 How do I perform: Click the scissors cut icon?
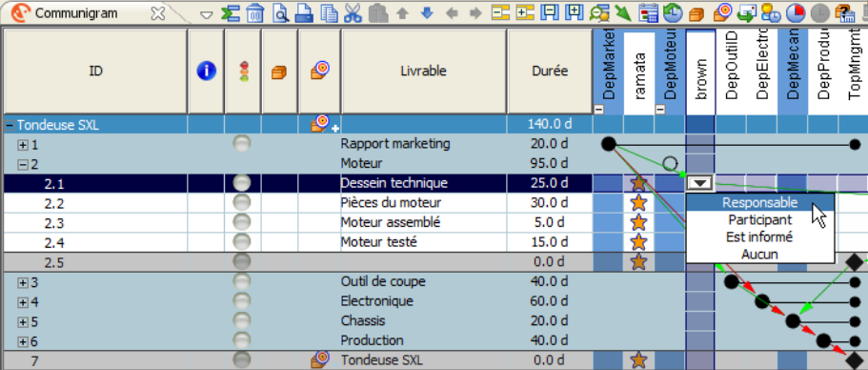pos(353,12)
